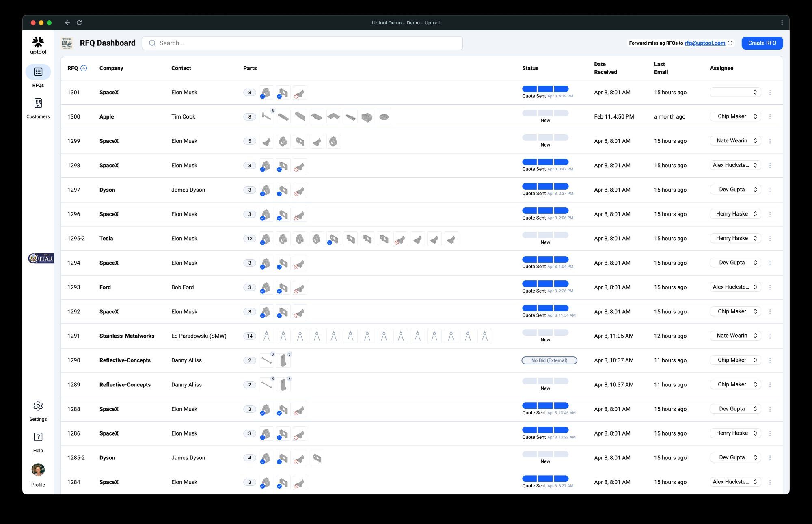Click the Quote Sent progress bar for RFQ 1301

coord(545,89)
